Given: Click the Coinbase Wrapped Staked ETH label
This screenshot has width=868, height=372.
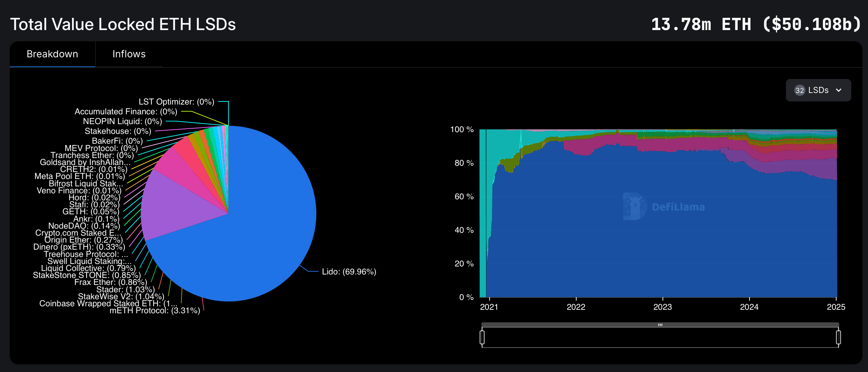Looking at the screenshot, I should (108, 303).
